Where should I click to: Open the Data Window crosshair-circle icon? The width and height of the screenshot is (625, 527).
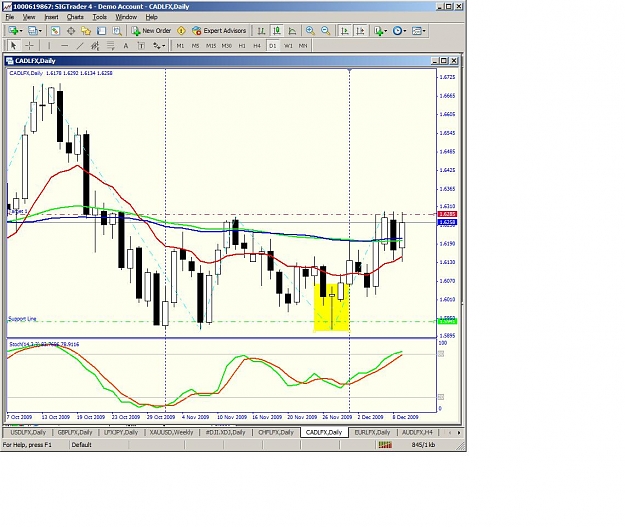click(71, 31)
